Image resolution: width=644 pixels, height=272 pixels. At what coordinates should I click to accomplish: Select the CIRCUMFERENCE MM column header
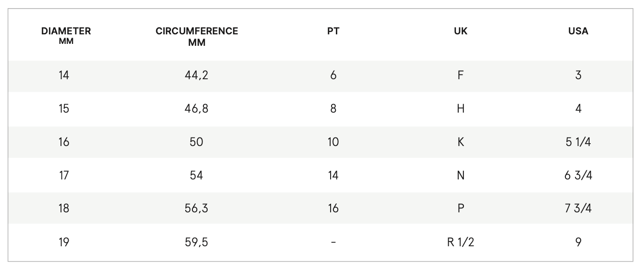click(x=197, y=36)
